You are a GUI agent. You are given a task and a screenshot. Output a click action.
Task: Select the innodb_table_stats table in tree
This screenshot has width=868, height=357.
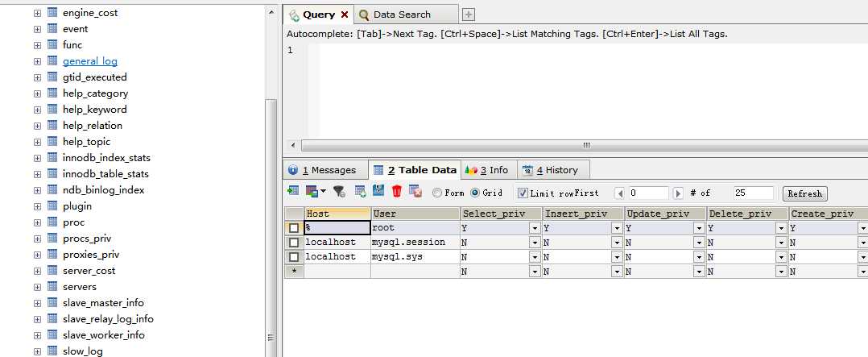[105, 173]
